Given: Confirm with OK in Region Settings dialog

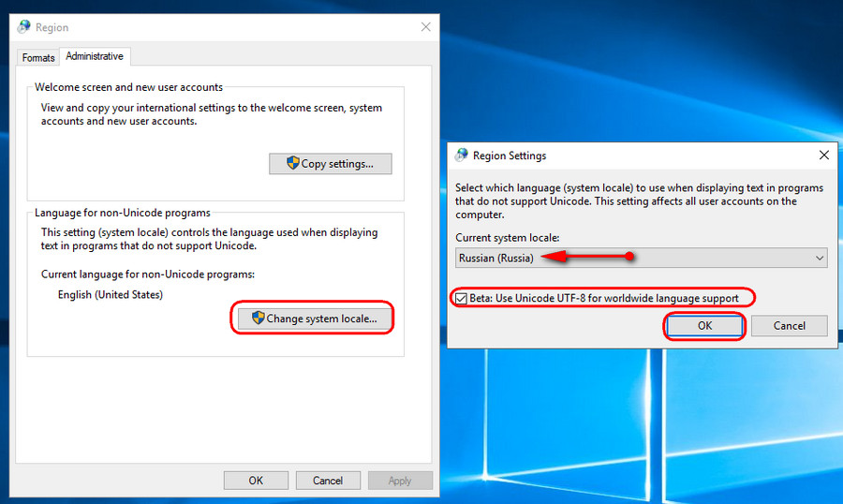Looking at the screenshot, I should pos(704,325).
